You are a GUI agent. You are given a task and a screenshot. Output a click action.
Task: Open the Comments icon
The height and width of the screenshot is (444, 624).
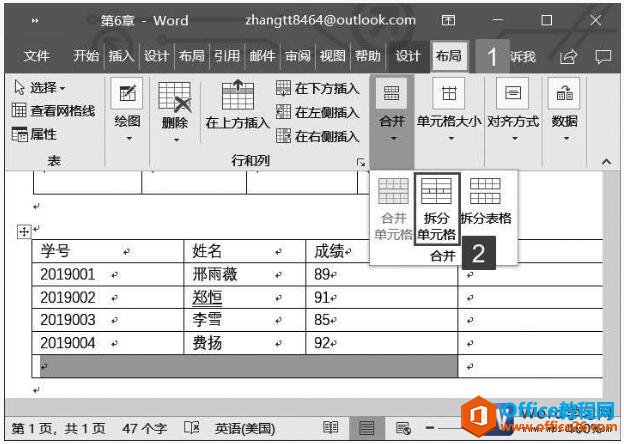603,56
